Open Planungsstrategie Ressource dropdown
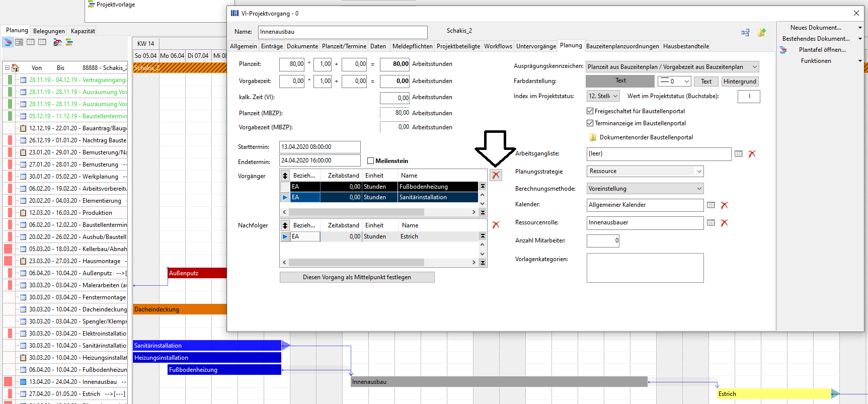Screen dimensions: 868x404 (699, 172)
